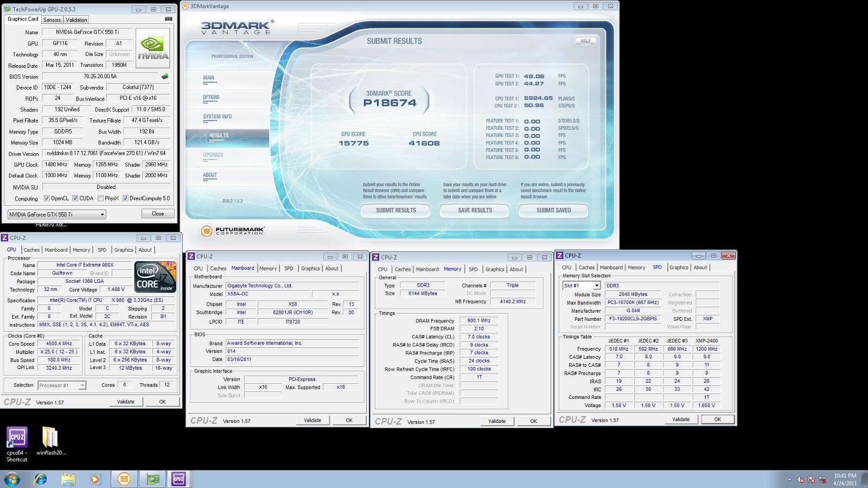This screenshot has width=868, height=488.
Task: Click the 3DMark Vantage logo
Action: click(237, 27)
